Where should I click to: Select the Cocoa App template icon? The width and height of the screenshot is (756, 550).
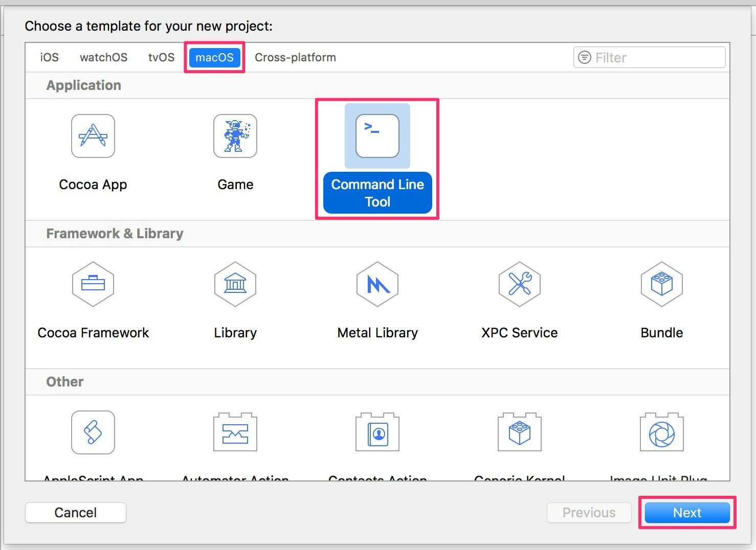tap(93, 136)
